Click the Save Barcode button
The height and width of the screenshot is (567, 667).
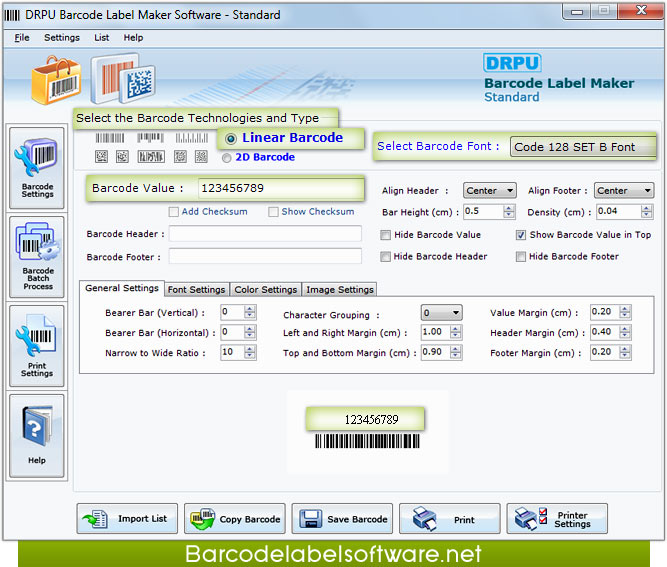342,519
